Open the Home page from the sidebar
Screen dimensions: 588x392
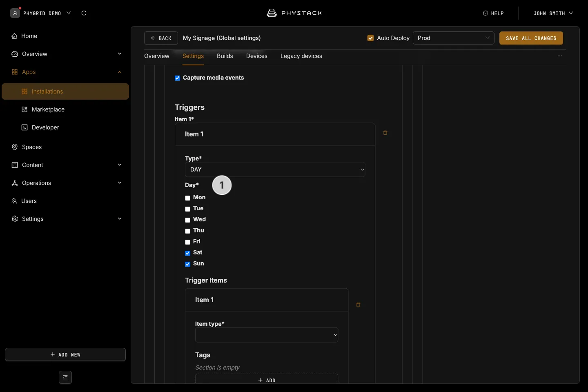[x=65, y=36]
